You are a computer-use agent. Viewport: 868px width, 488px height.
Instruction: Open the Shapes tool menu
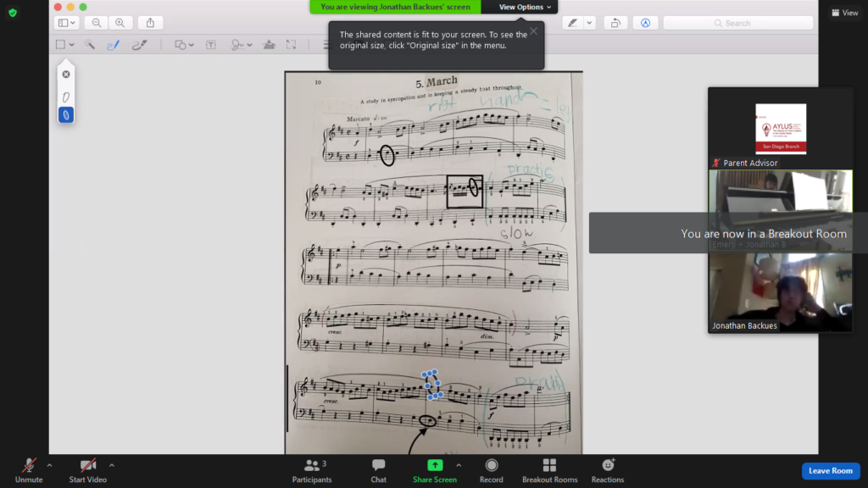pos(184,45)
